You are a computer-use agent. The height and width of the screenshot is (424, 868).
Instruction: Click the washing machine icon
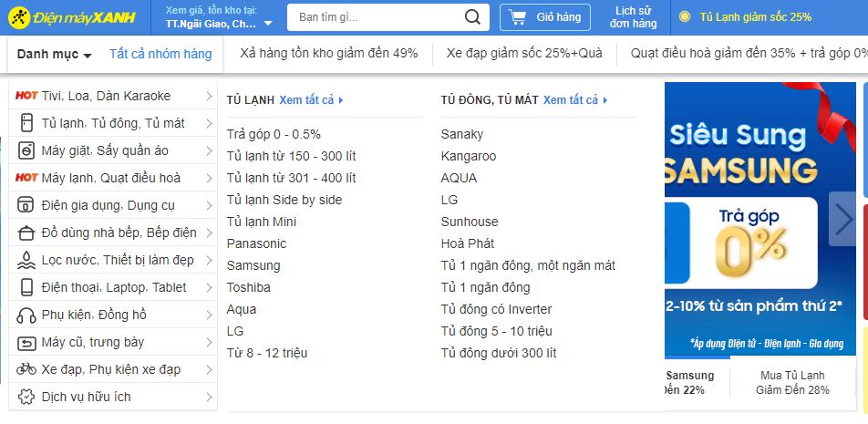(x=26, y=150)
